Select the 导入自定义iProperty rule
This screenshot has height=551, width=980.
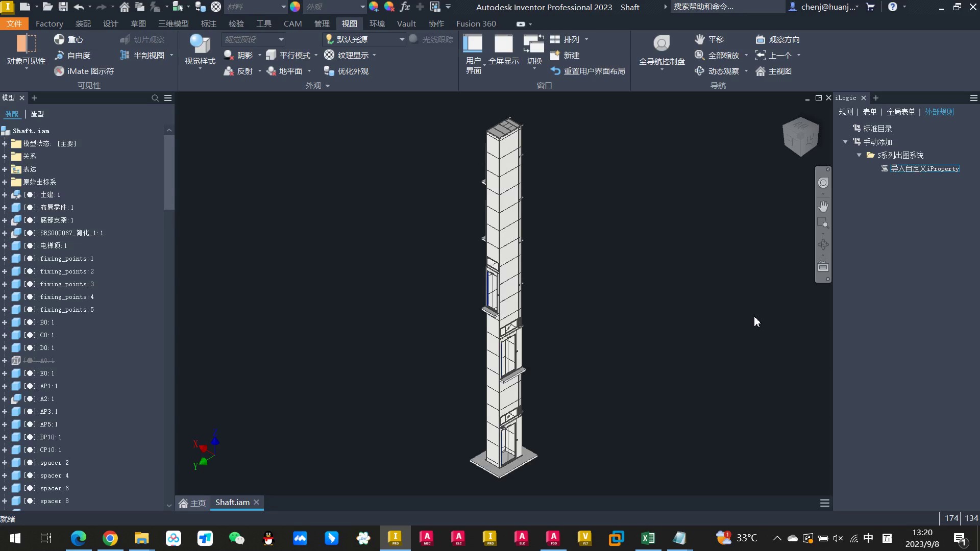coord(924,168)
